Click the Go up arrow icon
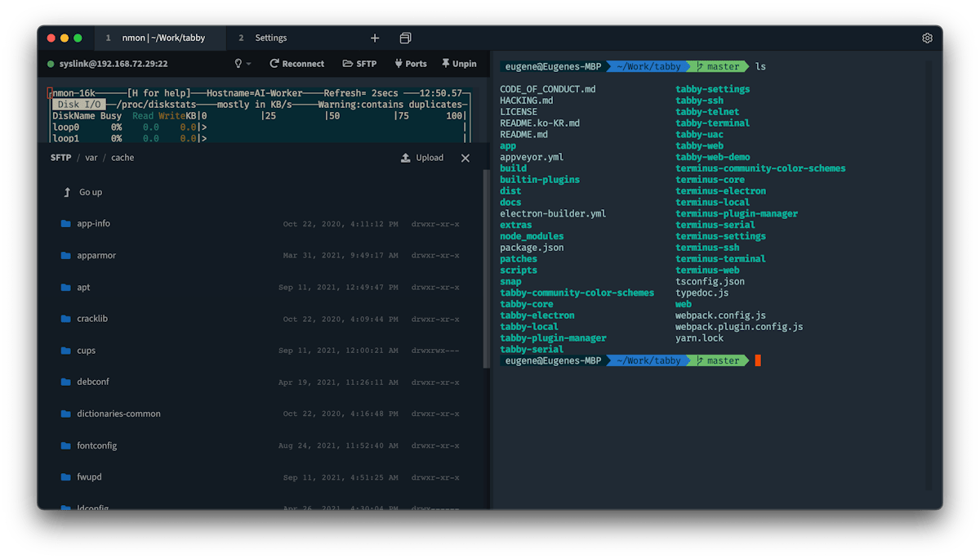Image resolution: width=980 pixels, height=559 pixels. 67,192
